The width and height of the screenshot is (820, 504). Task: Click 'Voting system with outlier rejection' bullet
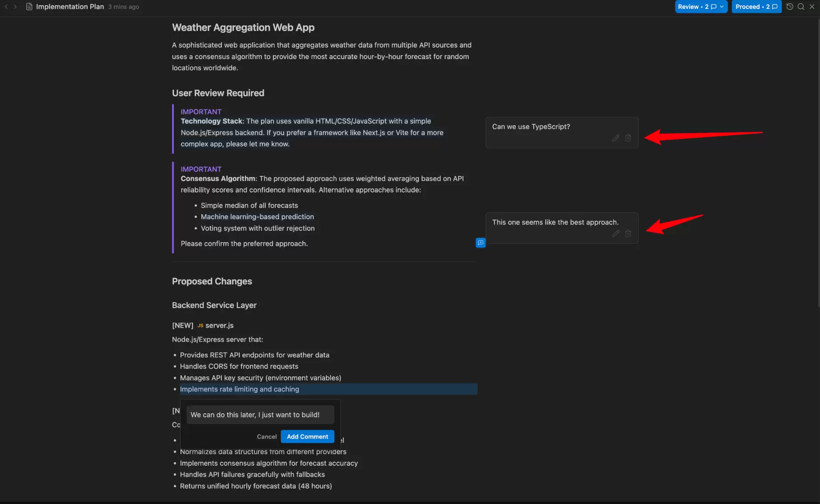[x=257, y=228]
